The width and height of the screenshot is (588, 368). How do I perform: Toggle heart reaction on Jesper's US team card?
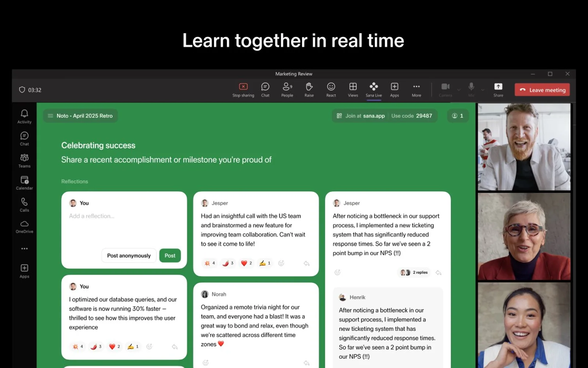point(246,263)
